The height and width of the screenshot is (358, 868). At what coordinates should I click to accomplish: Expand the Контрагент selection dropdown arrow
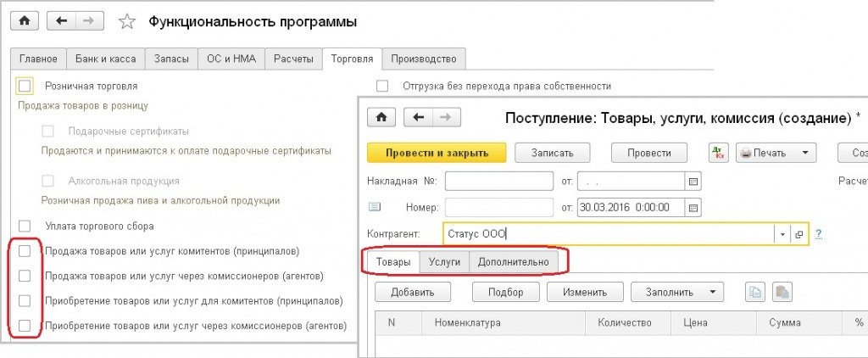(x=779, y=234)
